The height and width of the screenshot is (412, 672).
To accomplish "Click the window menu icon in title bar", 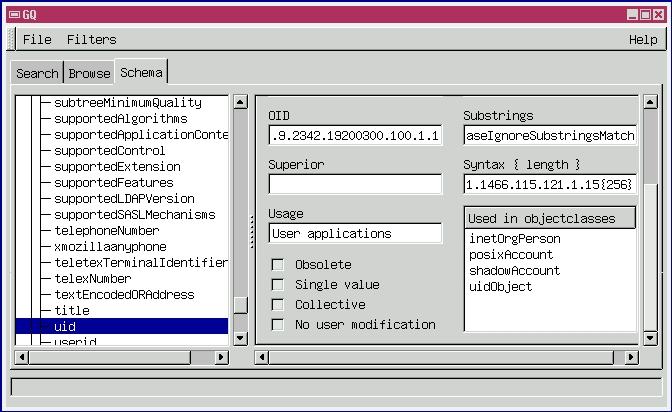I will 10,14.
